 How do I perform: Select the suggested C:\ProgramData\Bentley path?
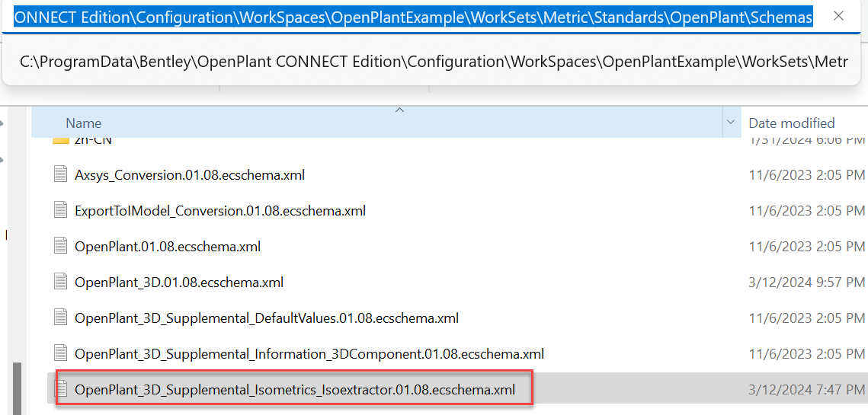[x=433, y=62]
